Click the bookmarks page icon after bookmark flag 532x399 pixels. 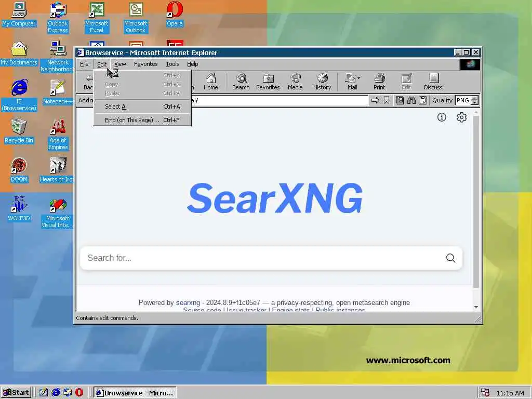click(x=400, y=100)
